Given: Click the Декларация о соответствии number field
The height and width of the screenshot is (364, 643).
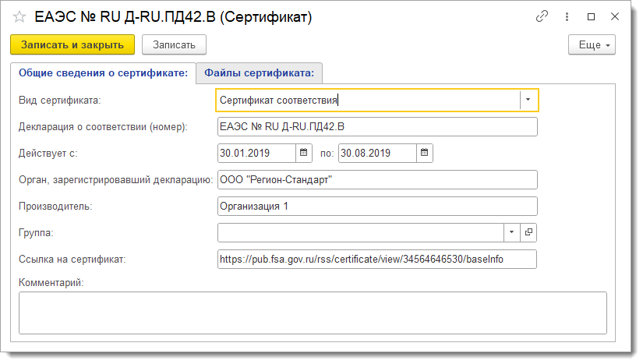Looking at the screenshot, I should (377, 127).
